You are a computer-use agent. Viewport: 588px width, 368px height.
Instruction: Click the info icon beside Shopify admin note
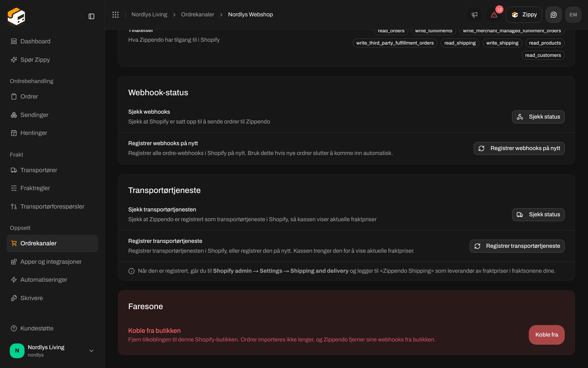coord(131,271)
